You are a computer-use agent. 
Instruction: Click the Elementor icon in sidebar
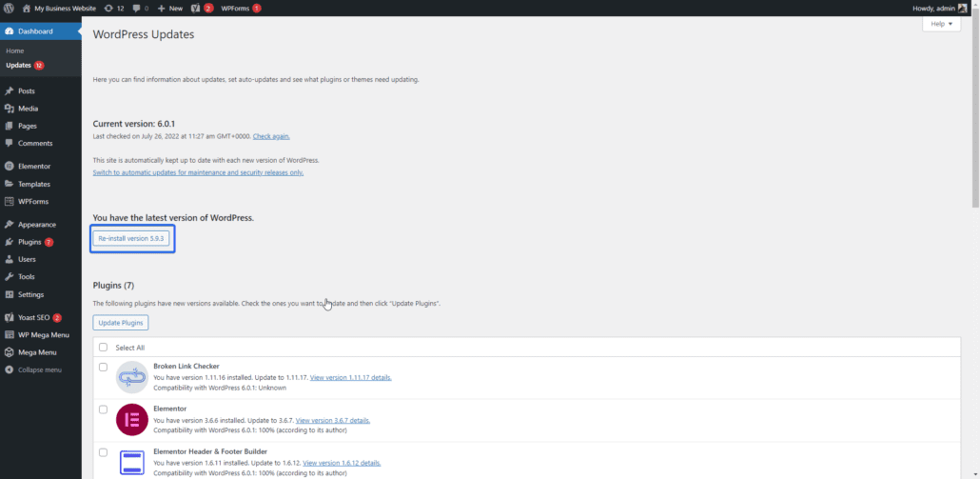(x=9, y=167)
